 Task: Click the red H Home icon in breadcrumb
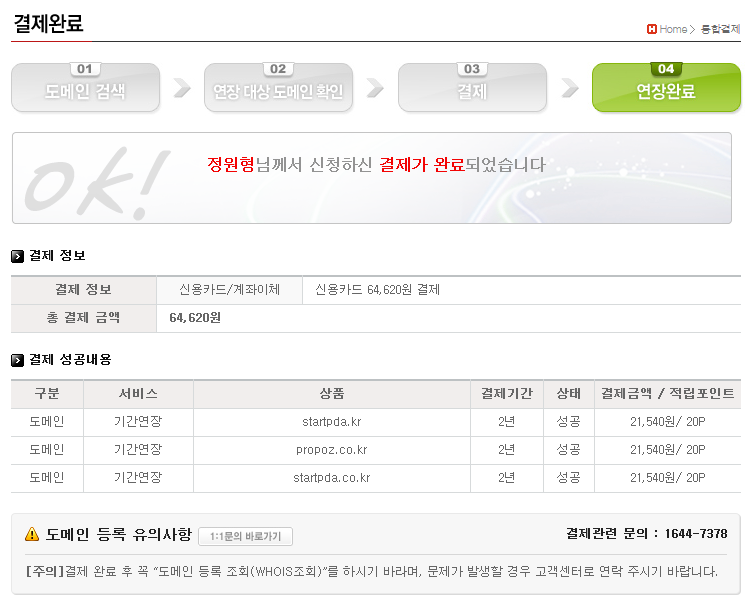652,29
